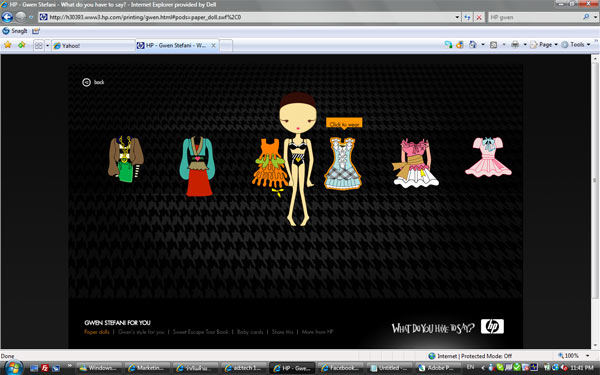Open the Tools menu
Image resolution: width=600 pixels, height=375 pixels.
(x=576, y=45)
